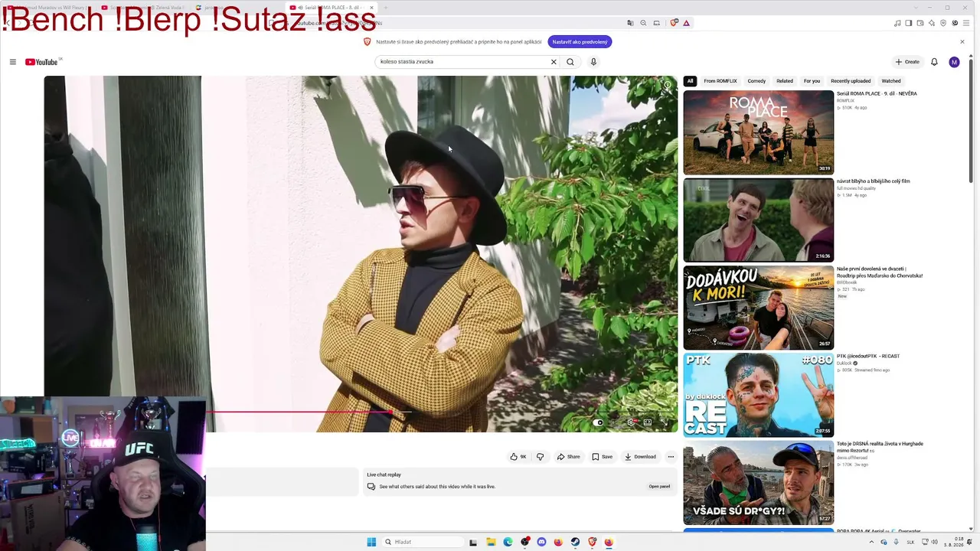Open the YouTube guide hamburger menu
Image resolution: width=980 pixels, height=551 pixels.
click(13, 62)
